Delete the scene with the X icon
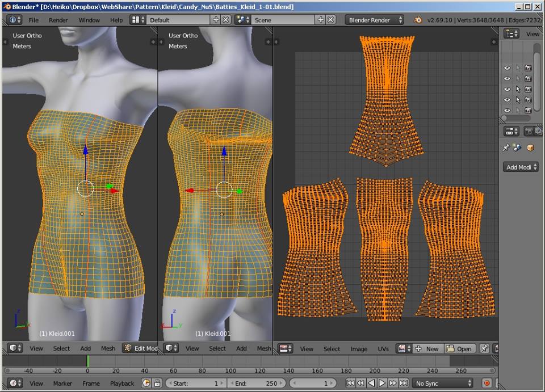Image resolution: width=545 pixels, height=392 pixels. [331, 20]
